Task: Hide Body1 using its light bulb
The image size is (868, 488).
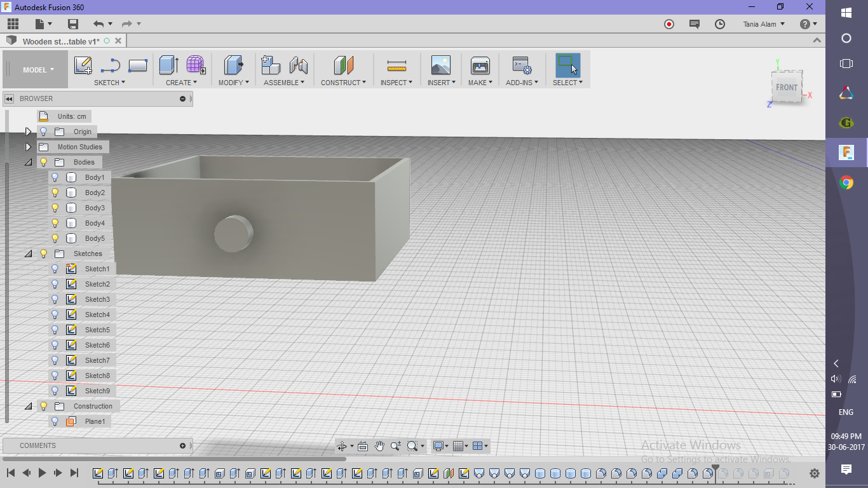Action: (55, 177)
